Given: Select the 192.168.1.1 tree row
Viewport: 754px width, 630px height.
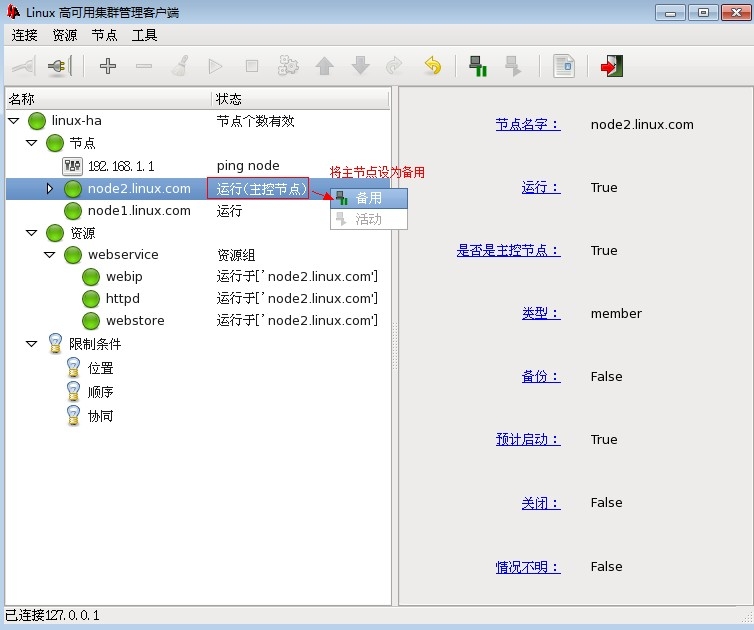Looking at the screenshot, I should [x=198, y=166].
